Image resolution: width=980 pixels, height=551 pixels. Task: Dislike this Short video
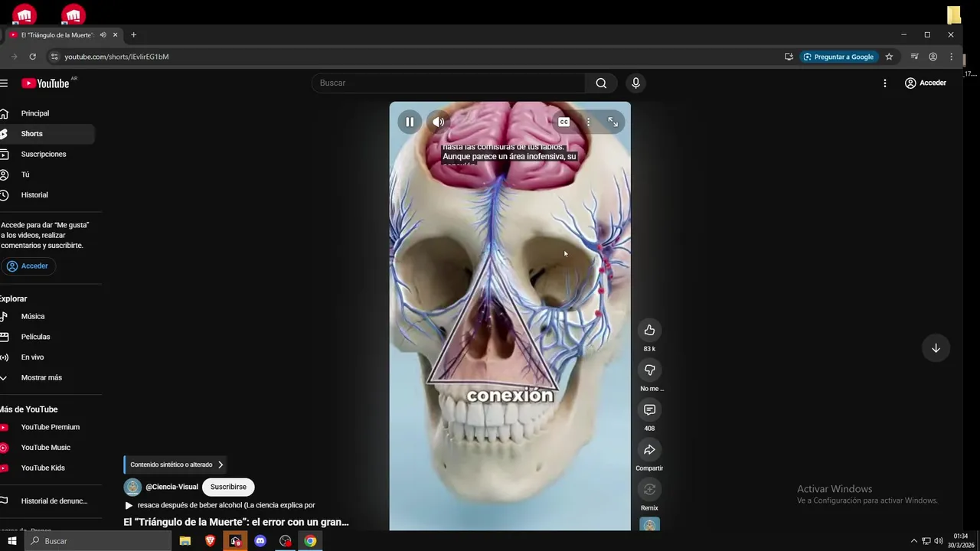pos(649,370)
